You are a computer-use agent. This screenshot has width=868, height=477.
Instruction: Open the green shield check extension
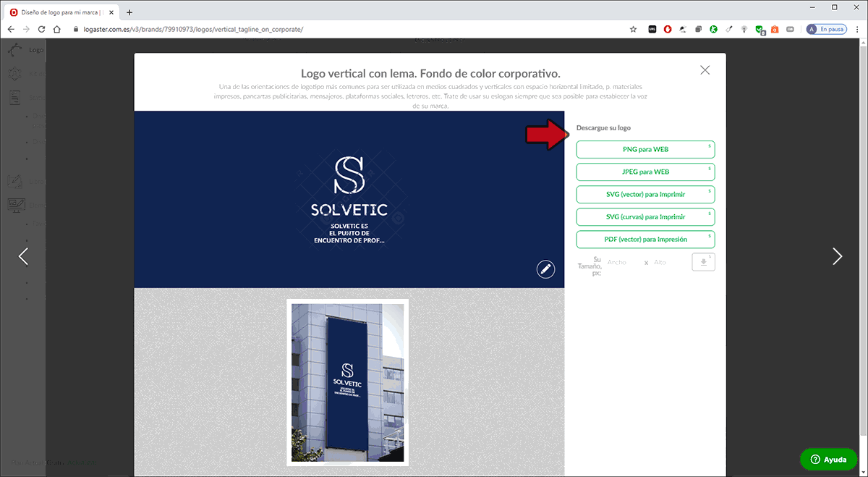tap(759, 30)
